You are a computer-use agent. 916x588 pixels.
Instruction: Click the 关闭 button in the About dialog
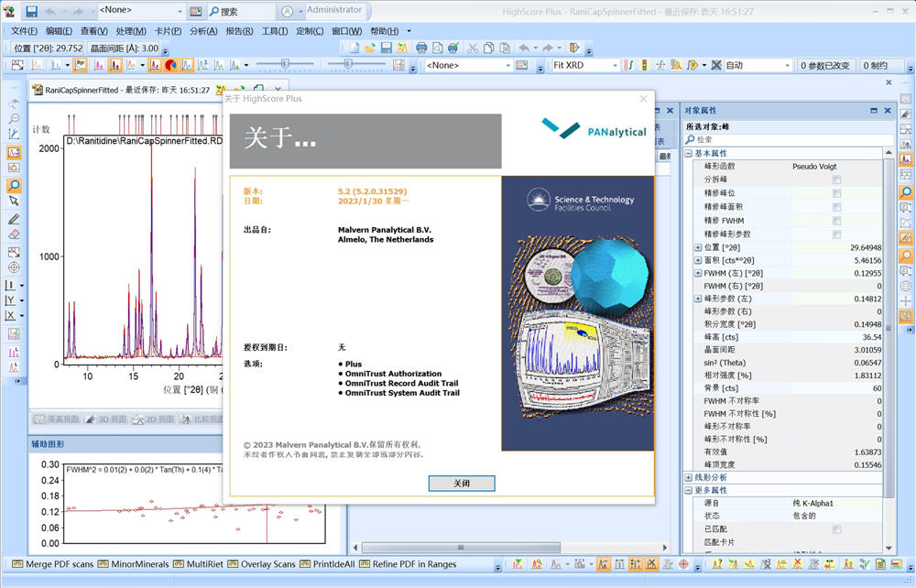[x=462, y=483]
